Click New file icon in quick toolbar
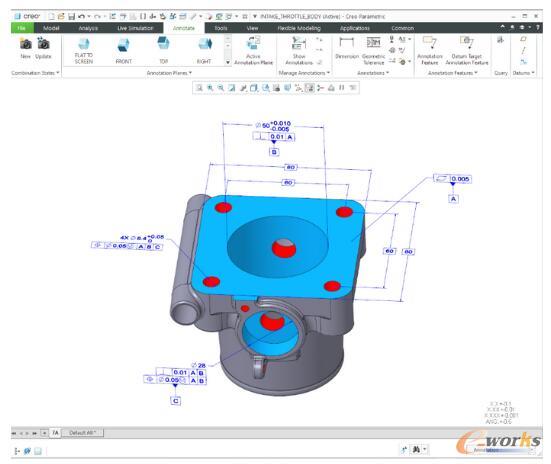551x464 pixels. pyautogui.click(x=51, y=16)
